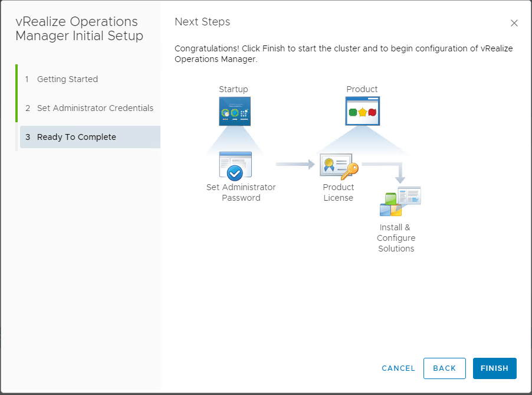Click the Install & Configure Solutions icon
The height and width of the screenshot is (395, 532).
(400, 202)
